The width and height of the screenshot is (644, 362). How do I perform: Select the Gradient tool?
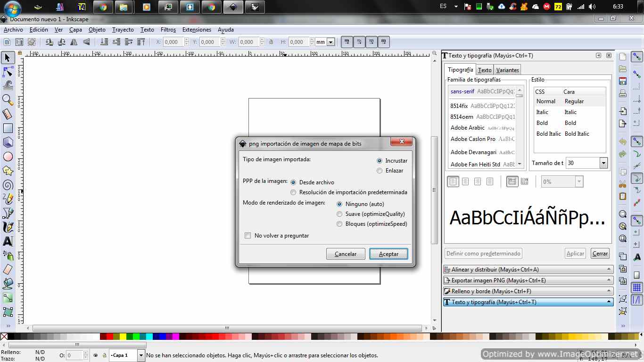tap(8, 298)
